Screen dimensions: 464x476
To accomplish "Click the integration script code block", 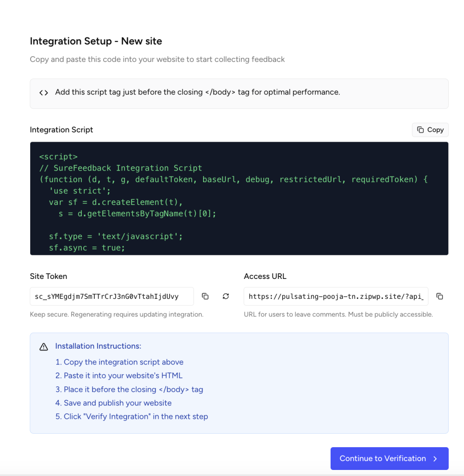I will 239,198.
